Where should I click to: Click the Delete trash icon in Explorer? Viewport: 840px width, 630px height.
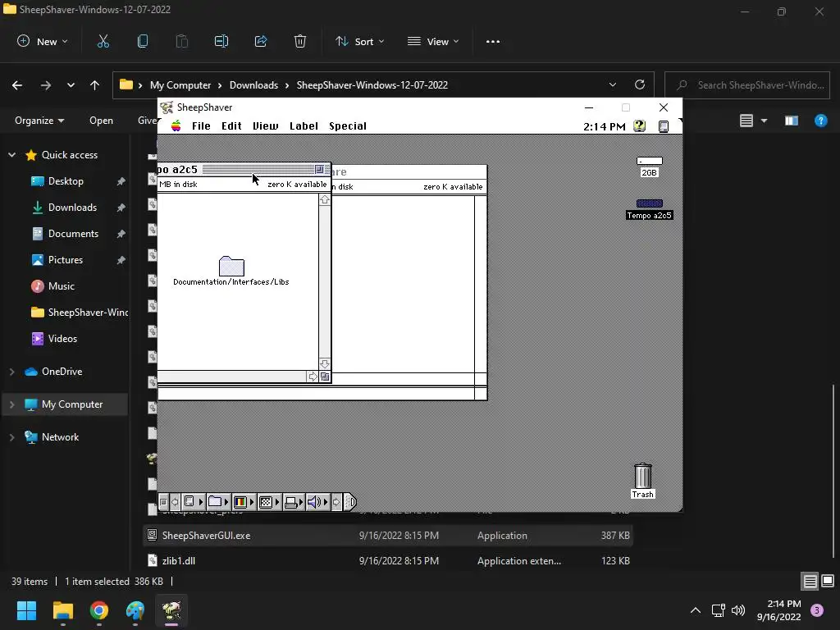tap(300, 41)
